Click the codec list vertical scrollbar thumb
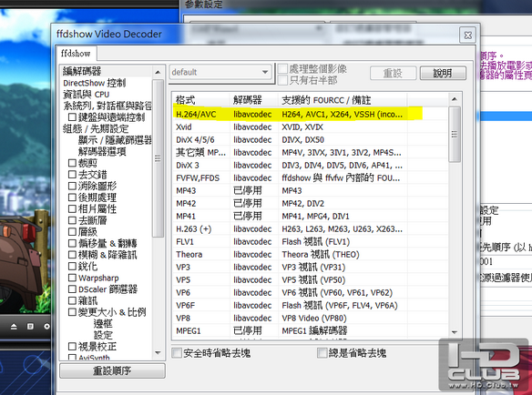The width and height of the screenshot is (532, 395). pos(455,135)
